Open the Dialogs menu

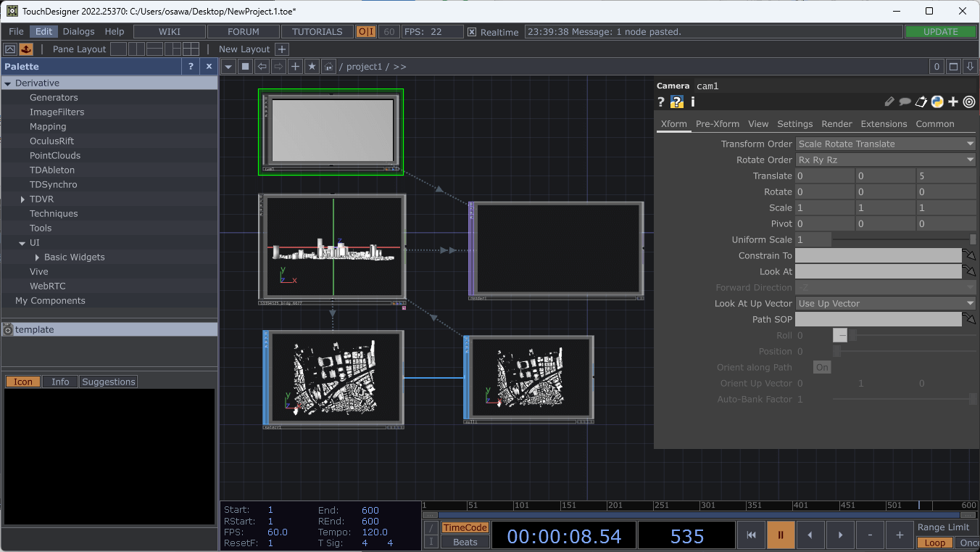78,31
